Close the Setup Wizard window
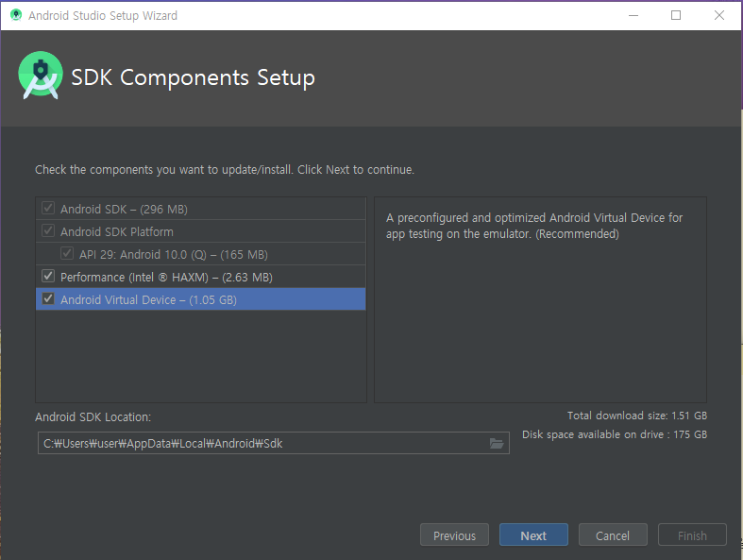743x560 pixels. (x=719, y=16)
